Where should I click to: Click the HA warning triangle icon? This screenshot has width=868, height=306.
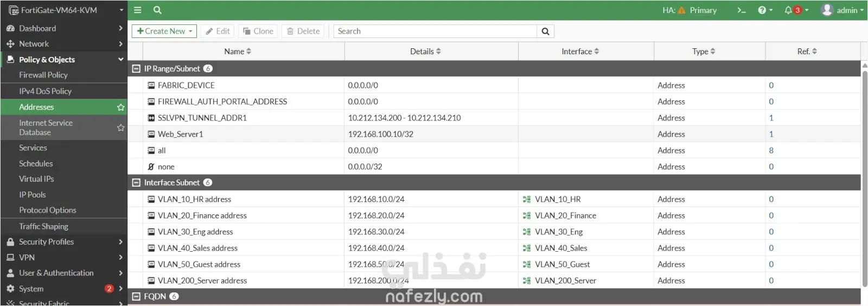tap(682, 10)
